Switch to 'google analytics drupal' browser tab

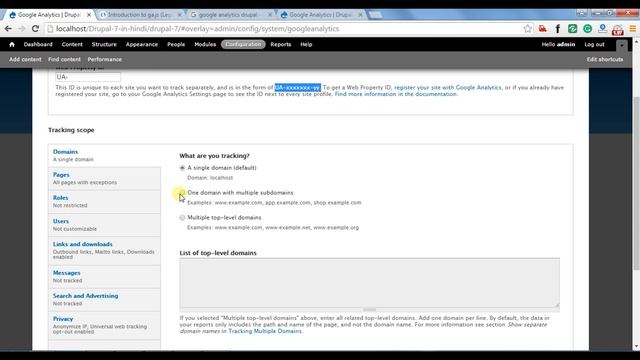point(229,15)
